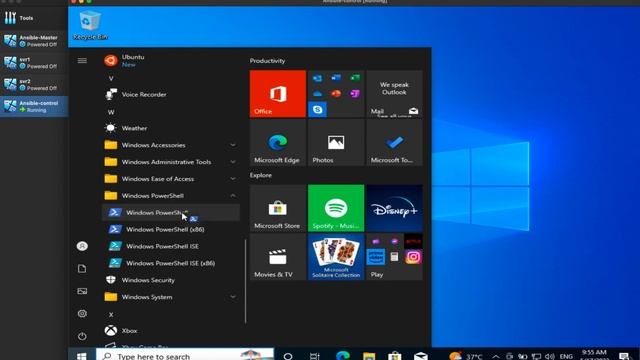Viewport: 640px width, 360px height.
Task: Open the Movies & TV tile
Action: pyautogui.click(x=278, y=257)
